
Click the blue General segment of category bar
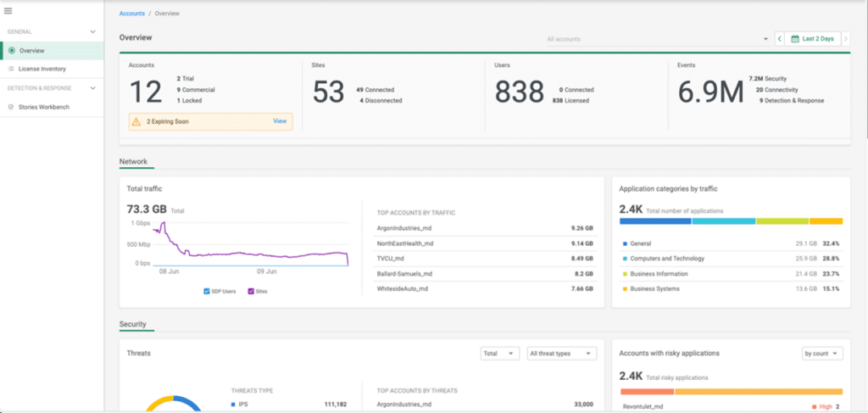(x=655, y=220)
